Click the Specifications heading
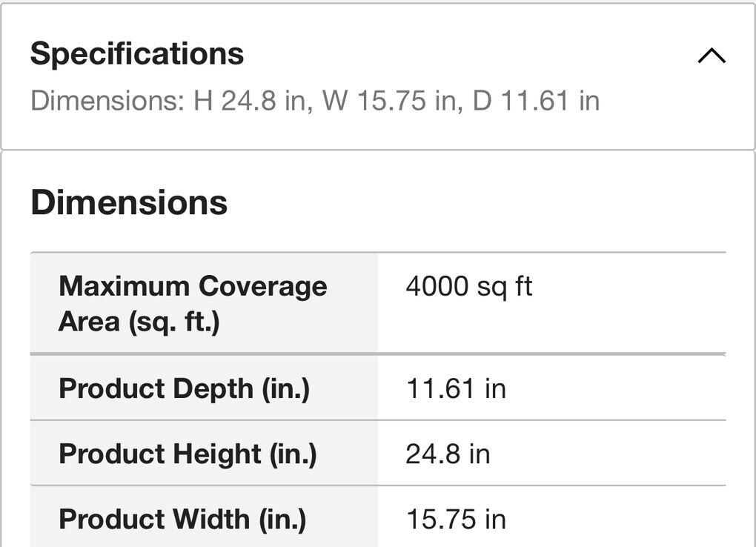This screenshot has height=547, width=756. click(137, 54)
